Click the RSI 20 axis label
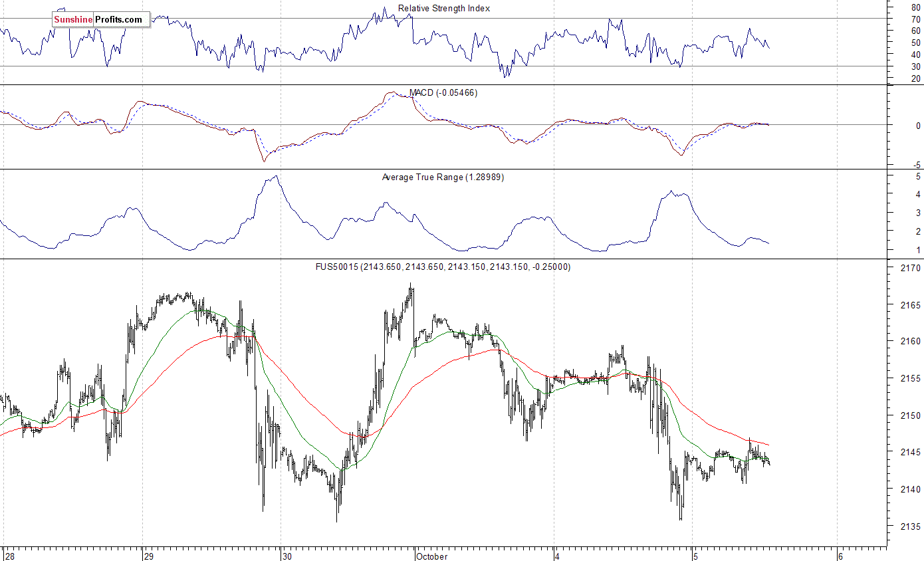This screenshot has height=561, width=924. pos(916,79)
